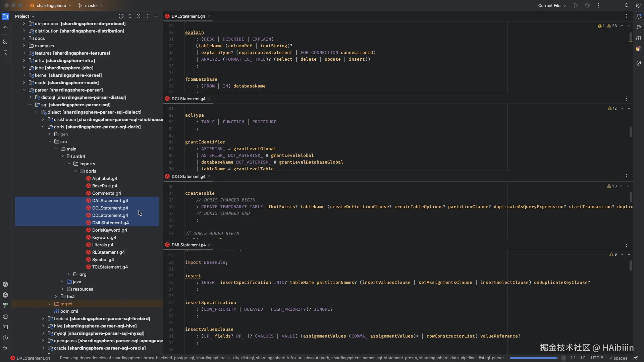
Task: Open the Commit tool window icon
Action: click(x=5, y=27)
